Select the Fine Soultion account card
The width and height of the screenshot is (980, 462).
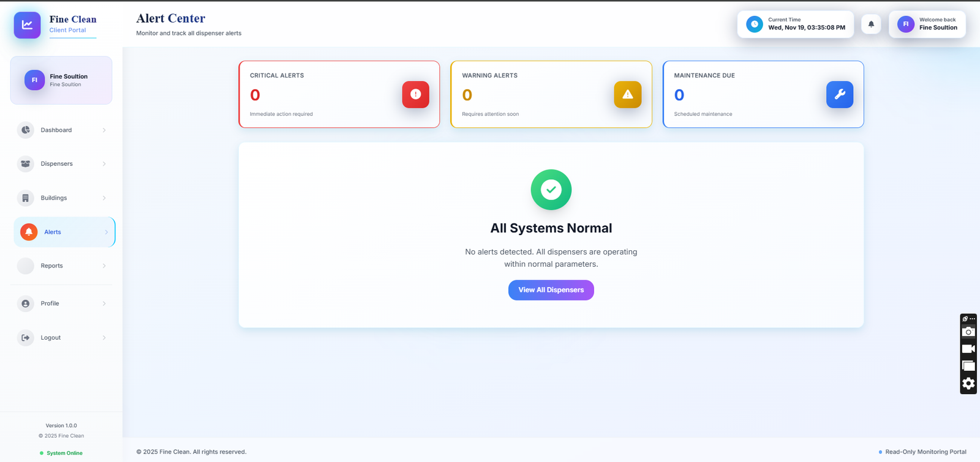click(x=61, y=80)
